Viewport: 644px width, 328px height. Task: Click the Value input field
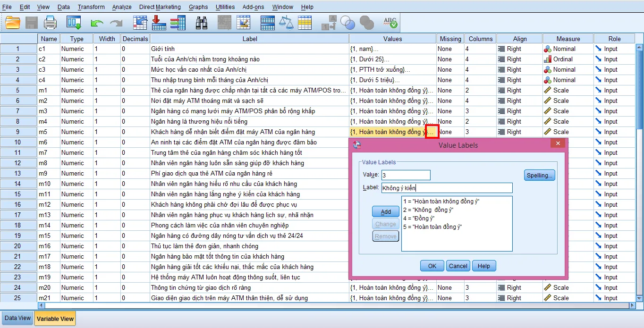pos(405,175)
